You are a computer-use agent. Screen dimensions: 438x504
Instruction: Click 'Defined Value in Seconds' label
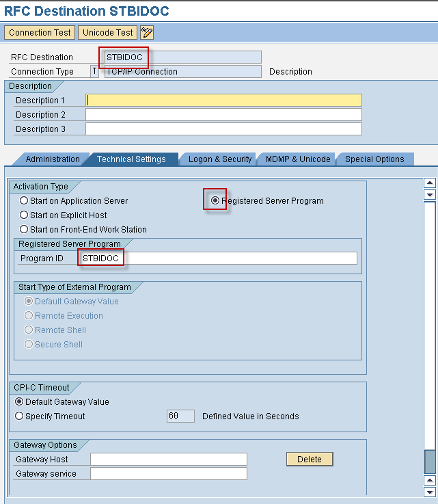pos(251,416)
